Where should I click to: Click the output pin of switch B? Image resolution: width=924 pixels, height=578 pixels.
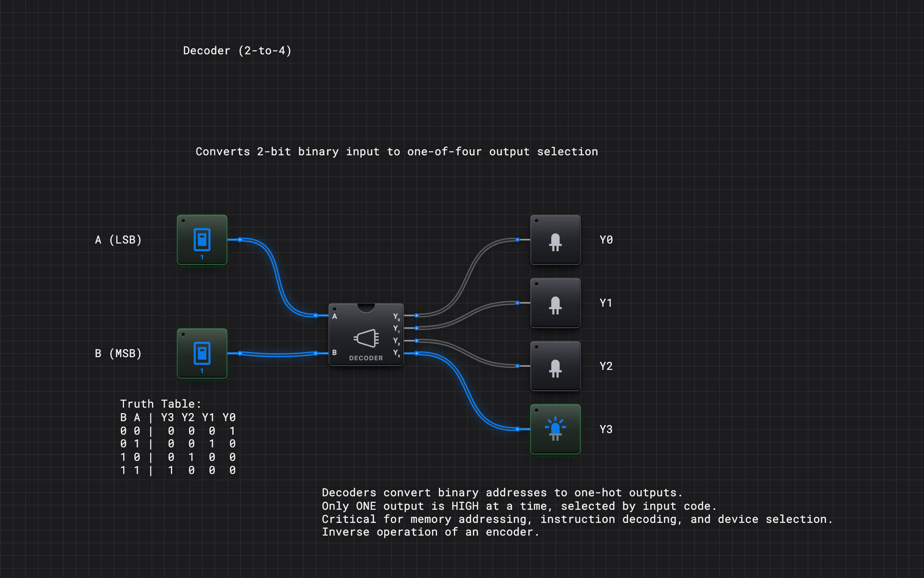(x=240, y=353)
